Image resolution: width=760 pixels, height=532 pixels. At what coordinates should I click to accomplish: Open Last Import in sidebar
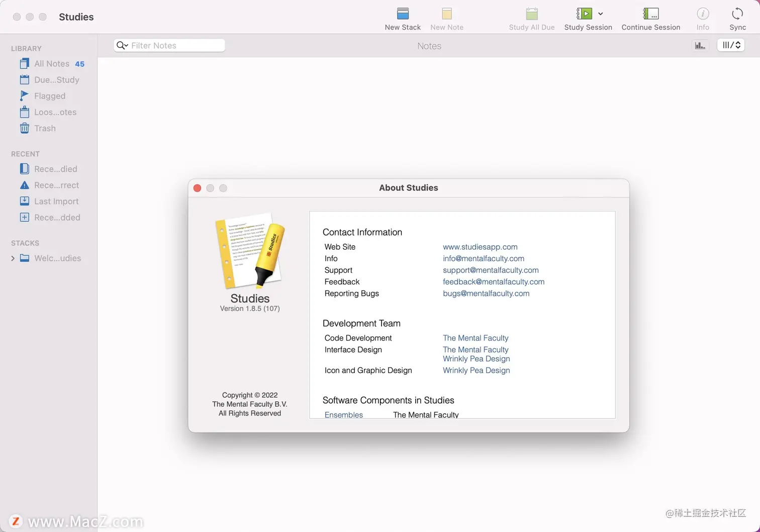point(49,201)
